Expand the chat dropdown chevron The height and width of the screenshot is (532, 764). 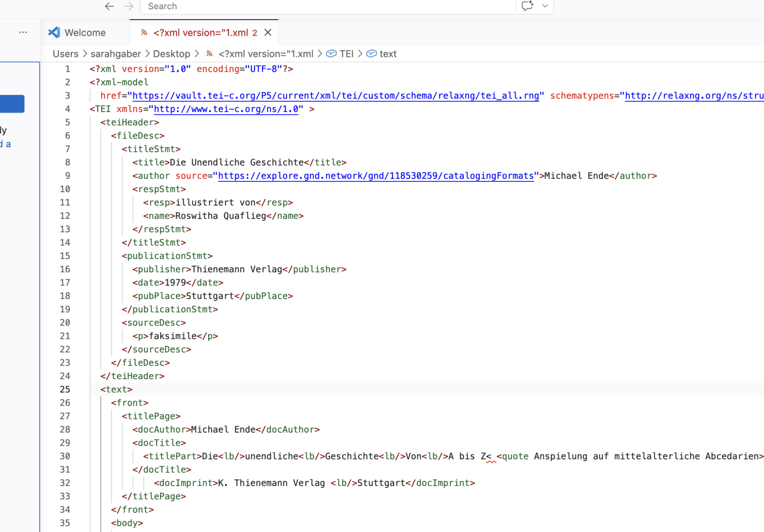pos(545,6)
